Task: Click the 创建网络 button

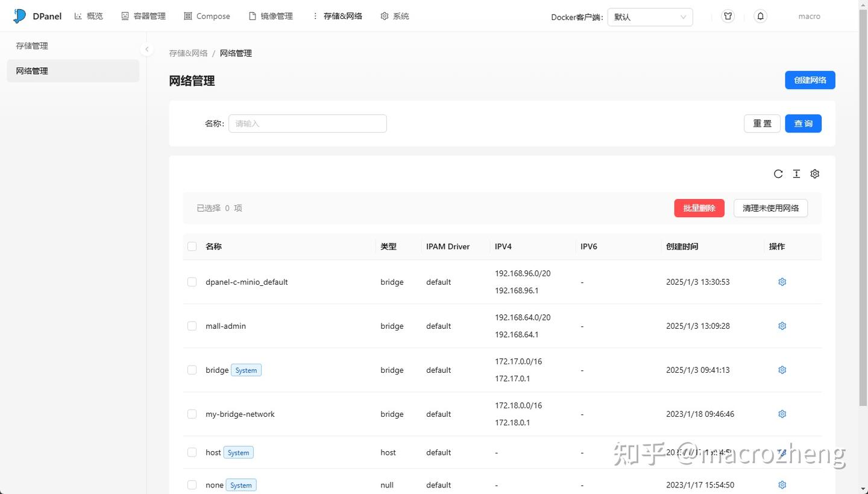Action: (x=810, y=80)
